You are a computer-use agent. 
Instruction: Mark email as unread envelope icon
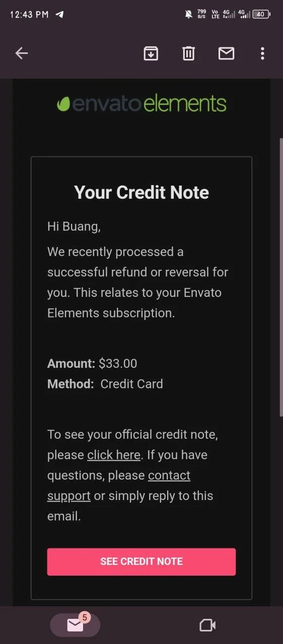point(226,53)
